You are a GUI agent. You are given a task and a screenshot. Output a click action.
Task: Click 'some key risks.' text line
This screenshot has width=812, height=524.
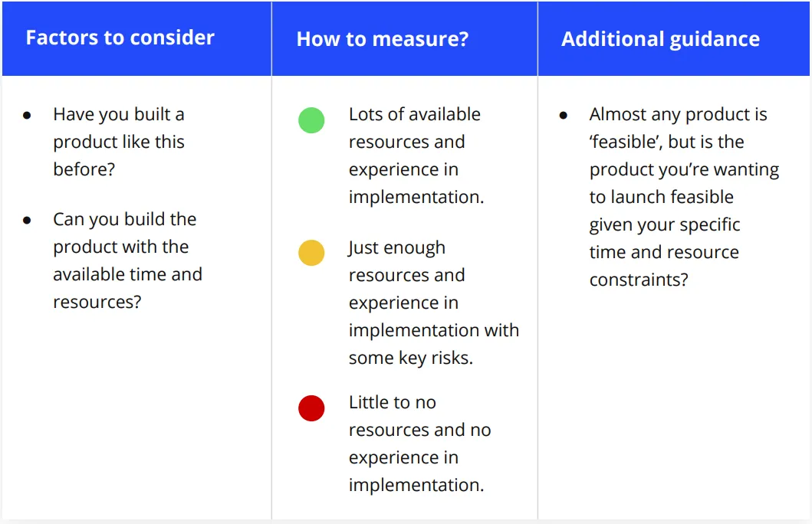[411, 358]
